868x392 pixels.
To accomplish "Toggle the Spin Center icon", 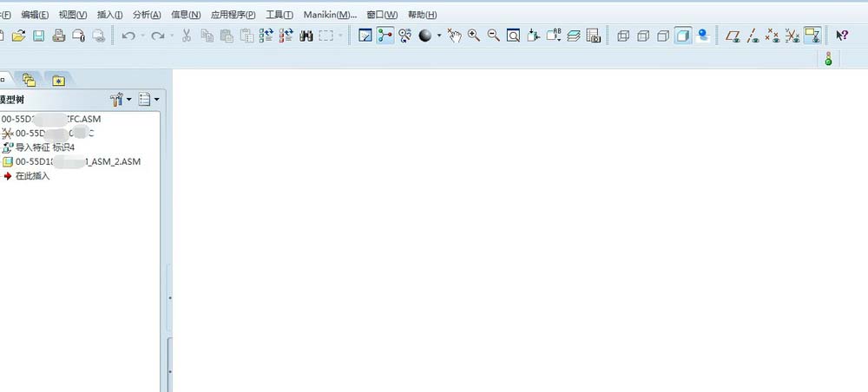I will coord(385,36).
